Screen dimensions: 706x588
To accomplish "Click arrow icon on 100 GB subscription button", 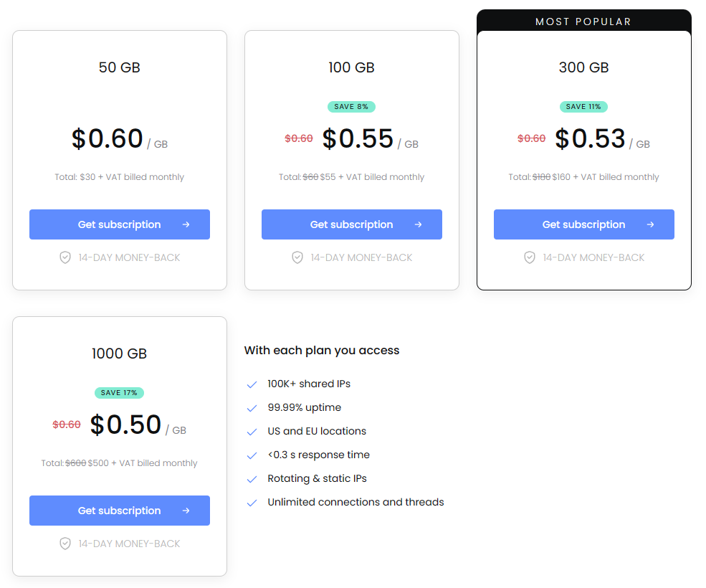I will coord(419,224).
